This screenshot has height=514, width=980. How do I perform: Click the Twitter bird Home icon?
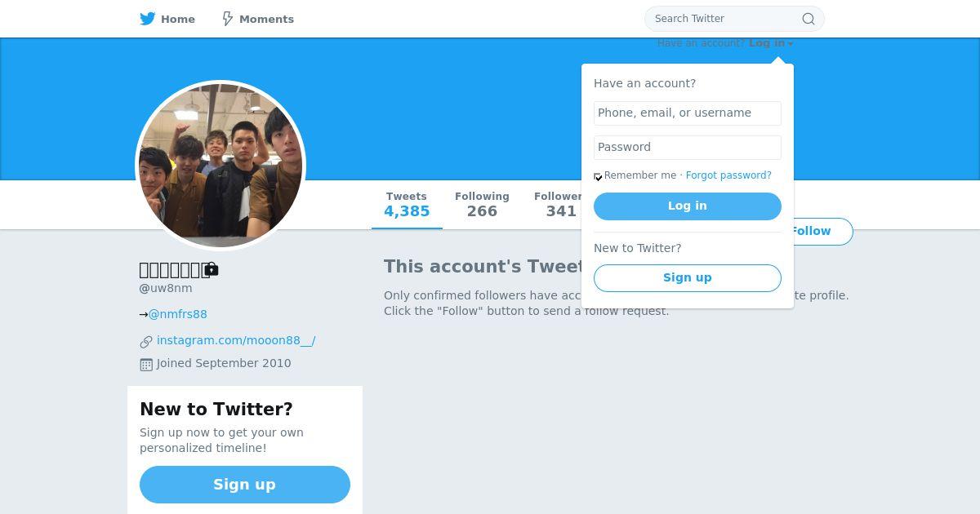click(148, 19)
